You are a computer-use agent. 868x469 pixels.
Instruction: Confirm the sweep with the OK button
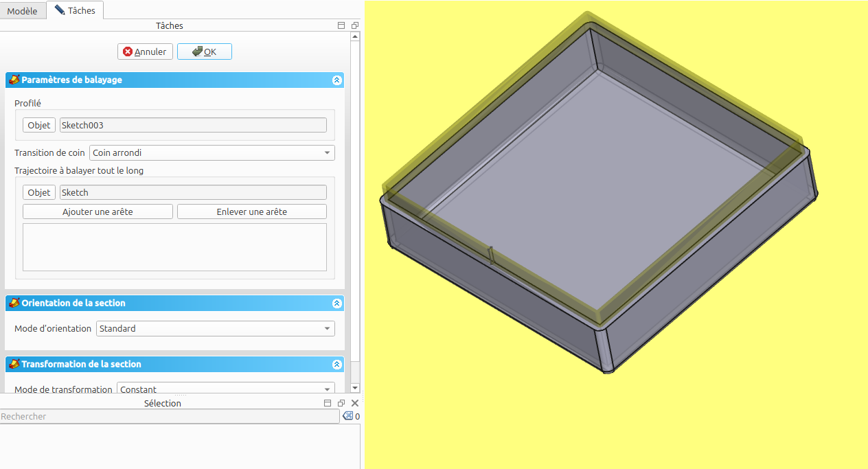(205, 52)
